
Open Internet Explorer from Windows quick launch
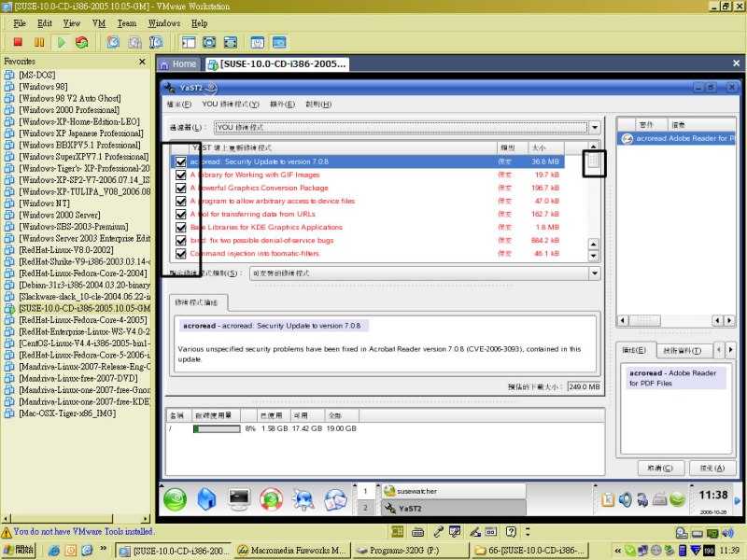(53, 551)
